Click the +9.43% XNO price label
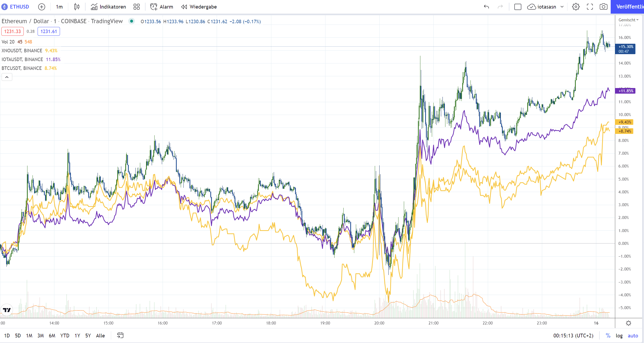Image resolution: width=644 pixels, height=343 pixels. pyautogui.click(x=625, y=122)
